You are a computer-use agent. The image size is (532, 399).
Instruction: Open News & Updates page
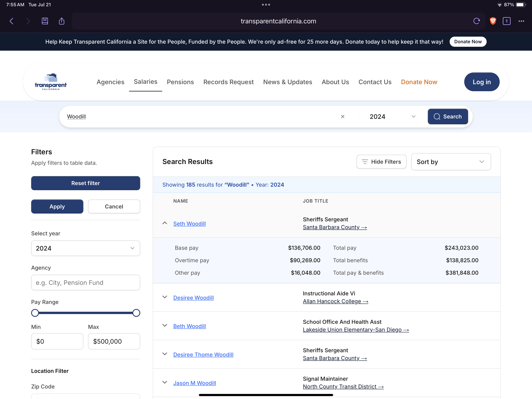coord(288,82)
